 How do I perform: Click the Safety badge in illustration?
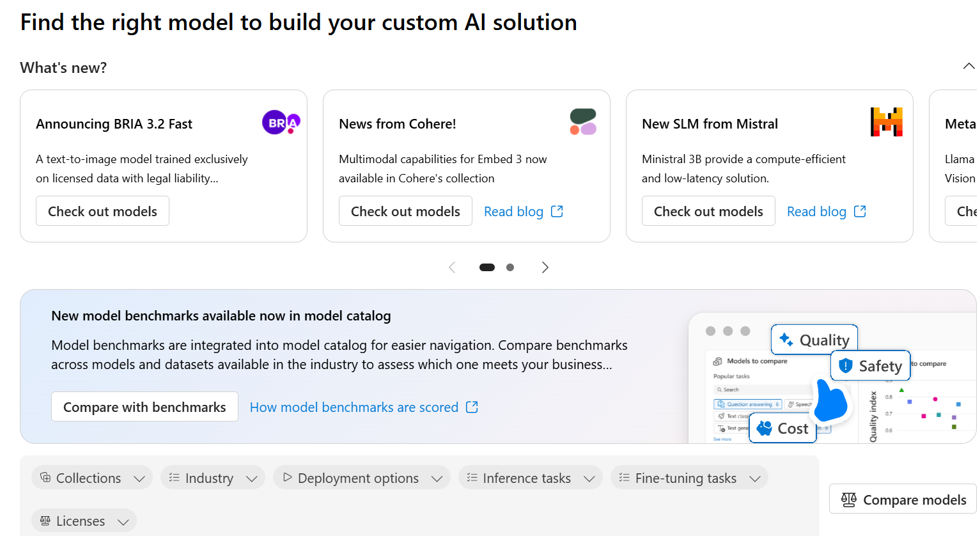click(x=870, y=365)
